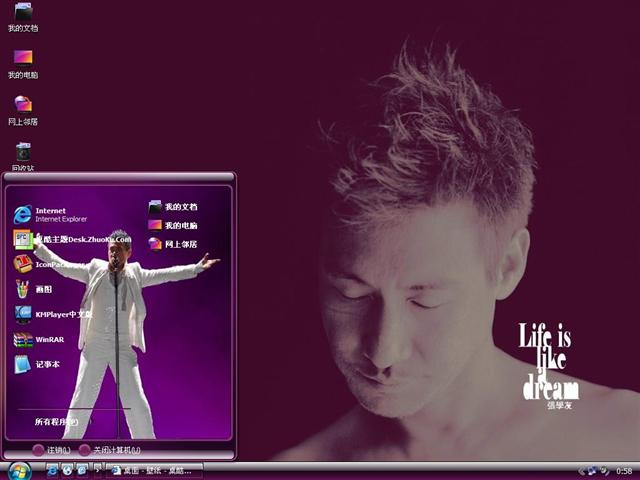Open 我的电脑 desktop icon
This screenshot has width=640, height=480.
tap(23, 64)
